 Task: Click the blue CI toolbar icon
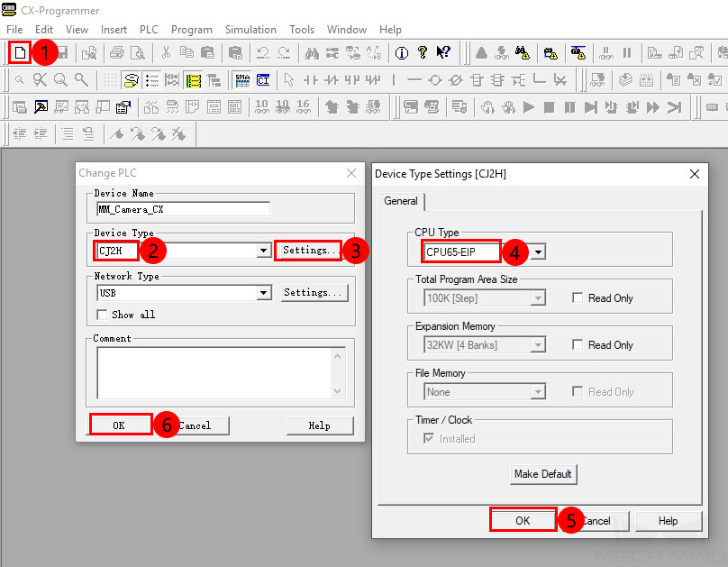[x=263, y=80]
